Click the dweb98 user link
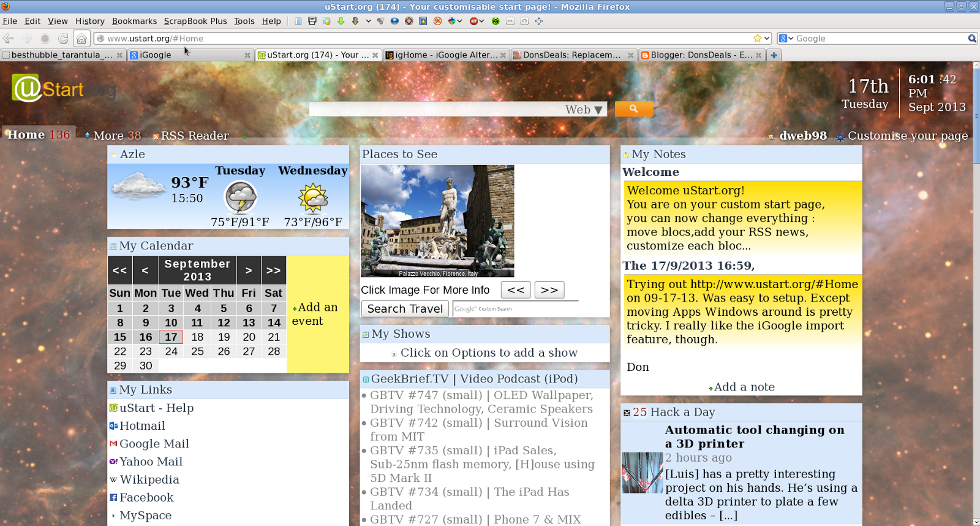 click(x=803, y=135)
